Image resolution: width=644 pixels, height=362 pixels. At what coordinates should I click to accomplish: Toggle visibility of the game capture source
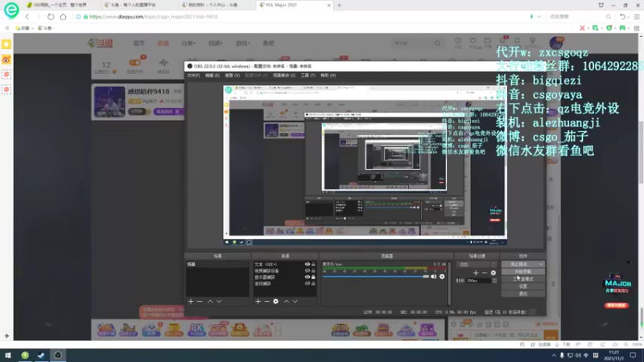coord(308,284)
